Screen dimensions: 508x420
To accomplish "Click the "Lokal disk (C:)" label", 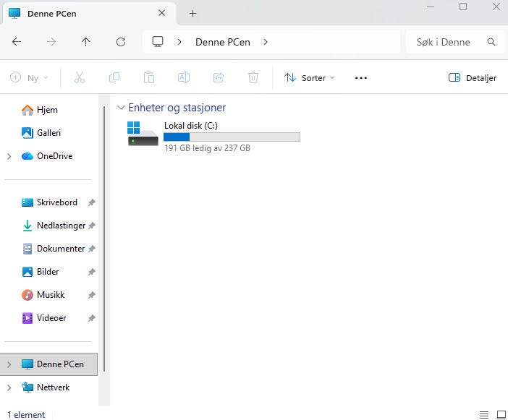I will pyautogui.click(x=191, y=126).
